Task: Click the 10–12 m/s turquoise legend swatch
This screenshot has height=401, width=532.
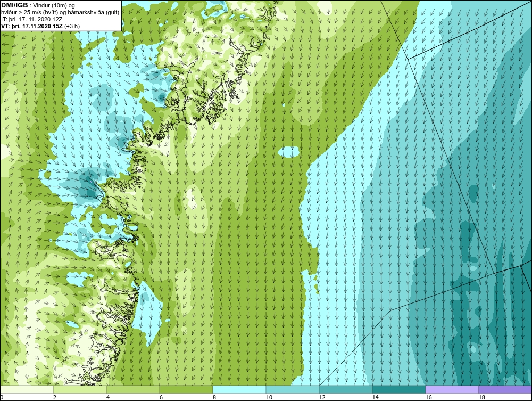Action: (x=293, y=389)
